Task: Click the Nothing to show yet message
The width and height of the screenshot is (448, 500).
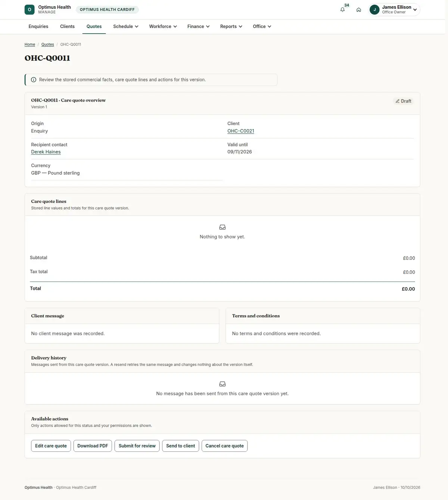Action: [223, 237]
